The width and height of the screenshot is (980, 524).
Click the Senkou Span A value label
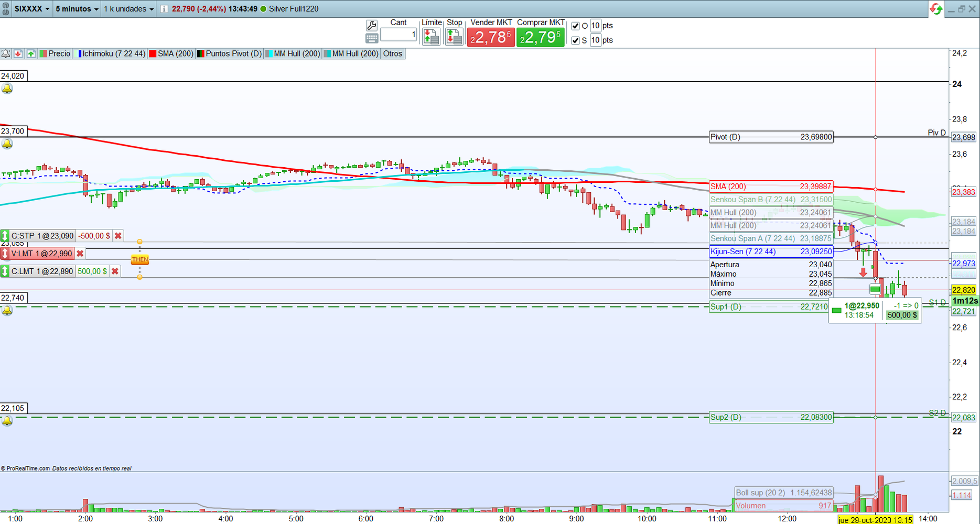coord(771,238)
